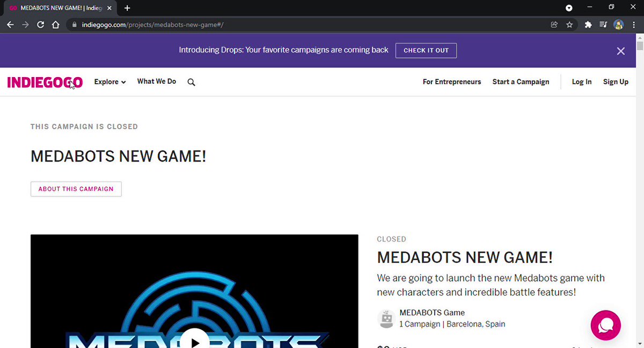Click the campaign description paragraph
This screenshot has width=644, height=348.
pos(491,285)
